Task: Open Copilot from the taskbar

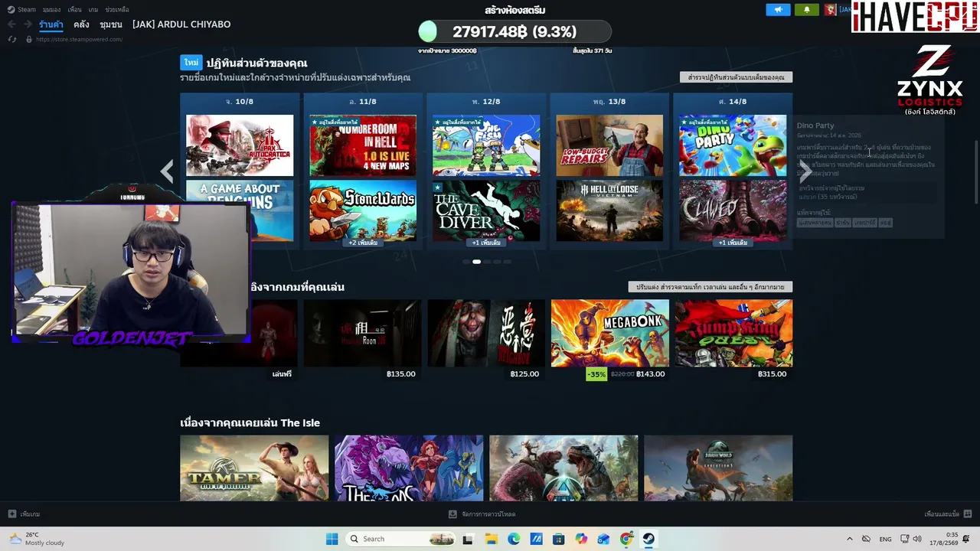Action: [x=581, y=539]
